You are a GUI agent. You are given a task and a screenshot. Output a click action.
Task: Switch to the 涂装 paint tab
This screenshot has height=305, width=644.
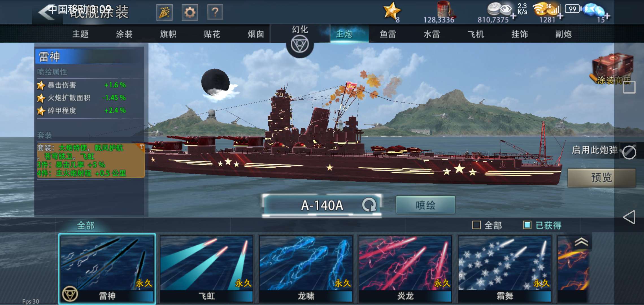tap(124, 34)
